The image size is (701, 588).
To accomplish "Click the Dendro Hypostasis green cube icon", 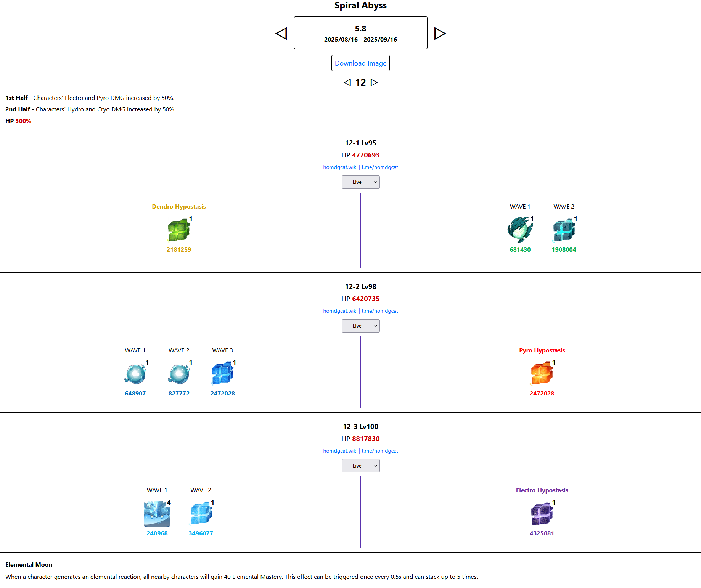I will [179, 230].
